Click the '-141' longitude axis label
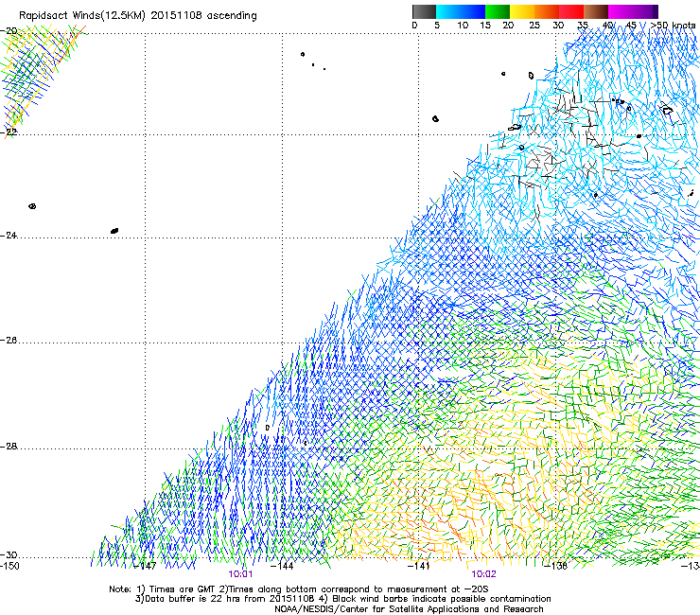 pyautogui.click(x=419, y=566)
